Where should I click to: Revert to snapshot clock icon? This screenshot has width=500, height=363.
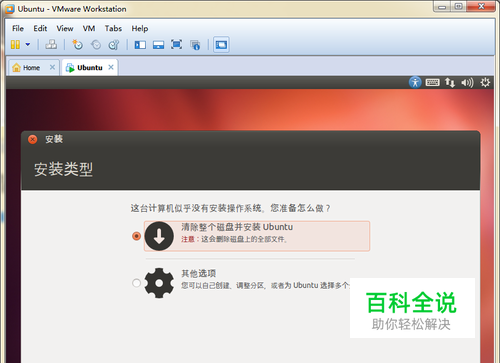96,44
